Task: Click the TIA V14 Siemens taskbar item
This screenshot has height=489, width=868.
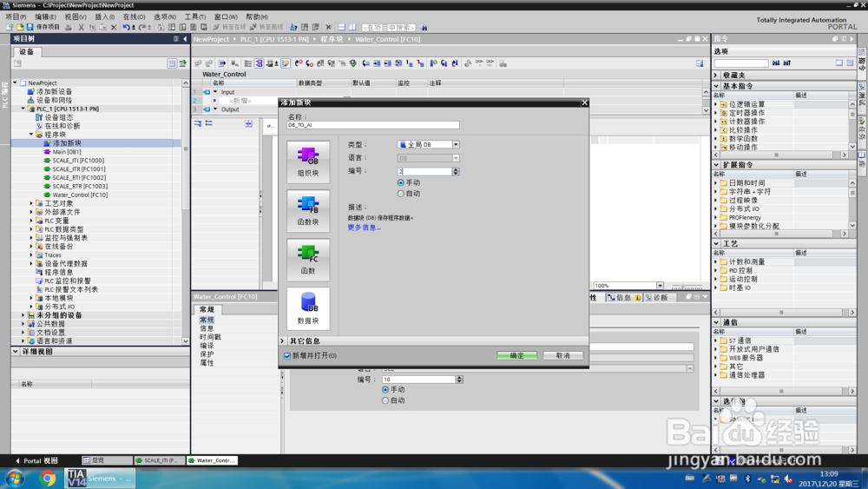Action: tap(100, 478)
